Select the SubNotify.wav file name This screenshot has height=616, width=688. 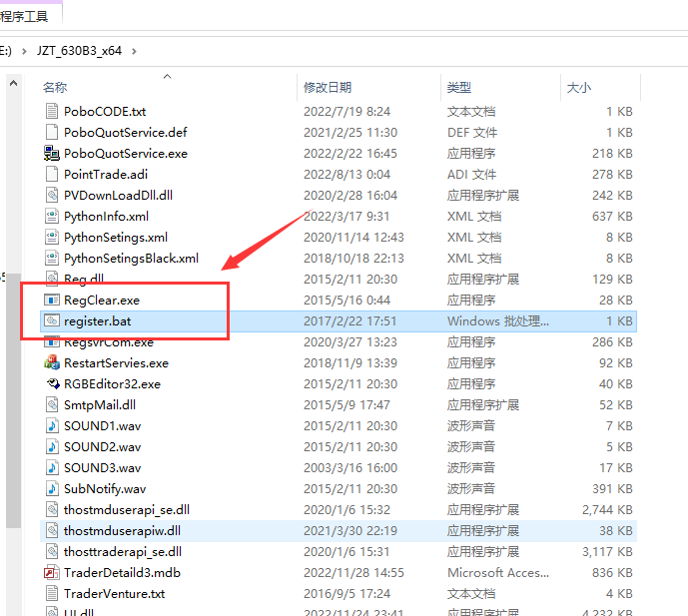pyautogui.click(x=105, y=489)
